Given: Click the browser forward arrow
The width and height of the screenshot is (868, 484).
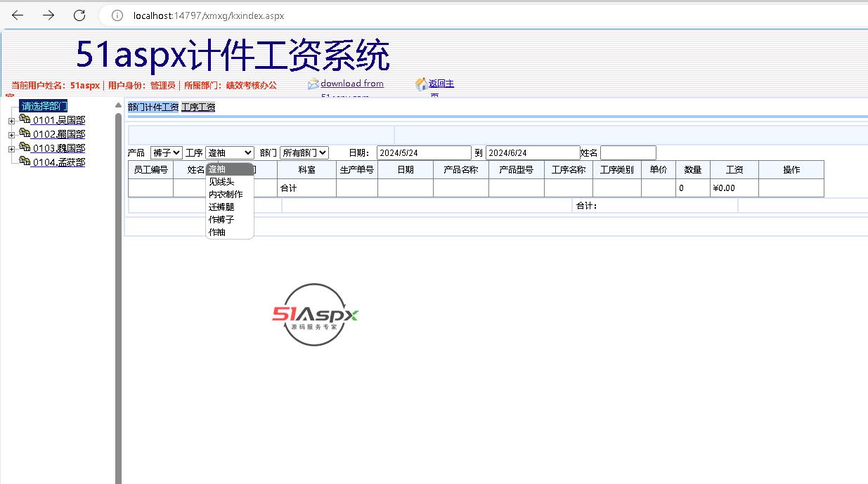Looking at the screenshot, I should tap(48, 15).
